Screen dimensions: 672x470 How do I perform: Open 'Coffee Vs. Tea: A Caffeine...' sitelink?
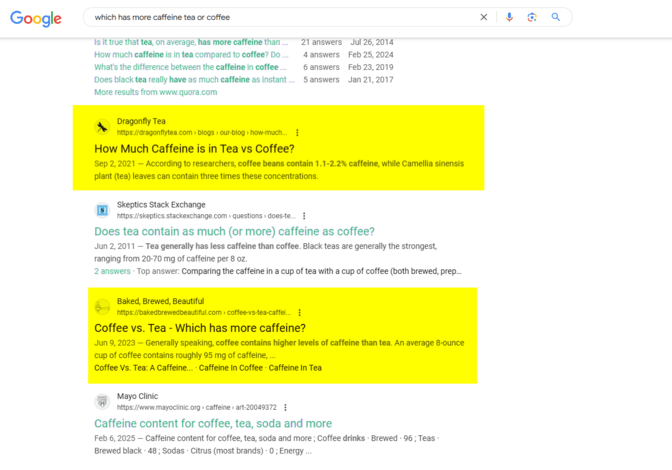(144, 368)
